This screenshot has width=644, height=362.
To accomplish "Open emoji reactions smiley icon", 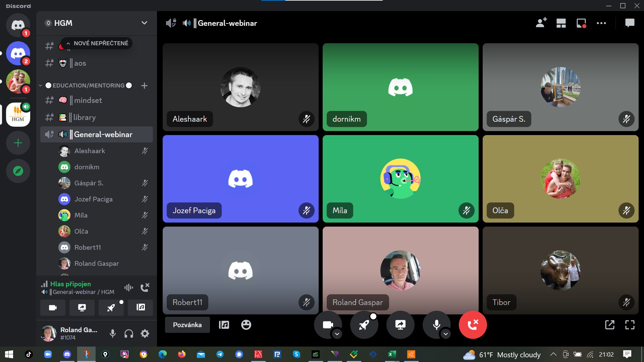I will coord(246,325).
